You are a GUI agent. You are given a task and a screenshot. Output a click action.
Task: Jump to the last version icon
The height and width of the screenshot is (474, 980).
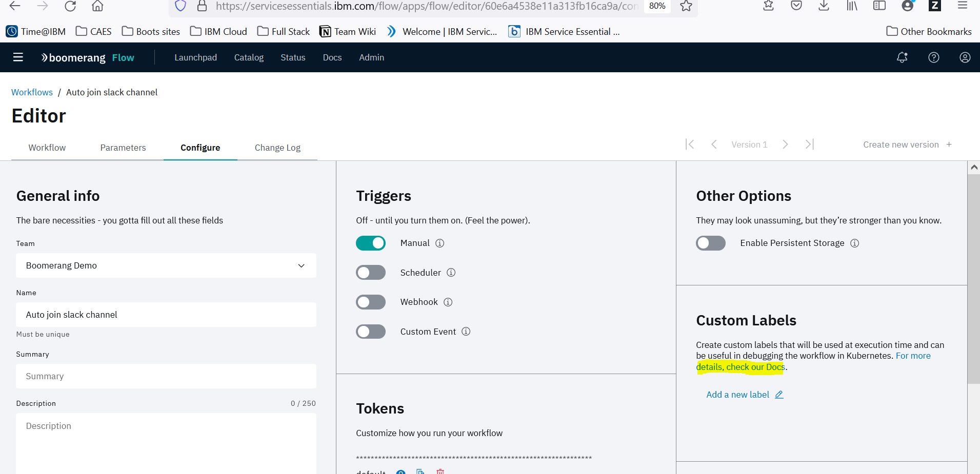pos(810,145)
